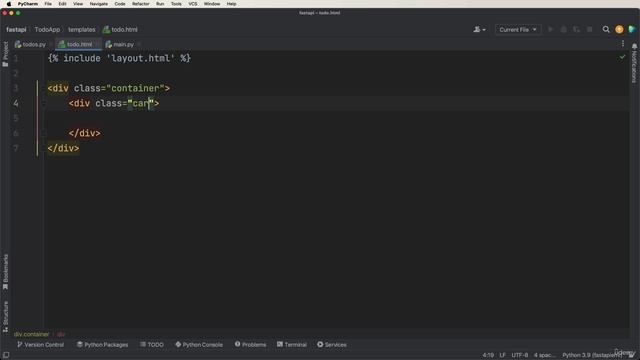This screenshot has width=640, height=360.
Task: Open the Terminal tool window
Action: tap(292, 344)
